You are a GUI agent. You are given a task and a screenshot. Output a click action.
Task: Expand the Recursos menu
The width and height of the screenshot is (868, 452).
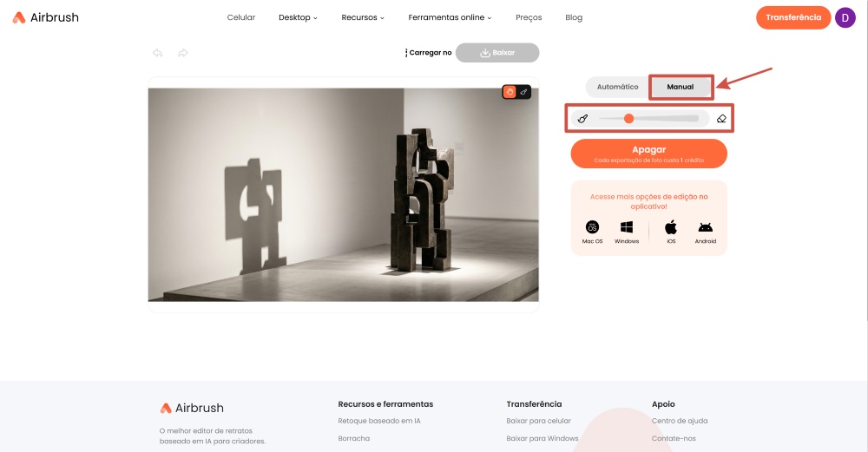363,17
